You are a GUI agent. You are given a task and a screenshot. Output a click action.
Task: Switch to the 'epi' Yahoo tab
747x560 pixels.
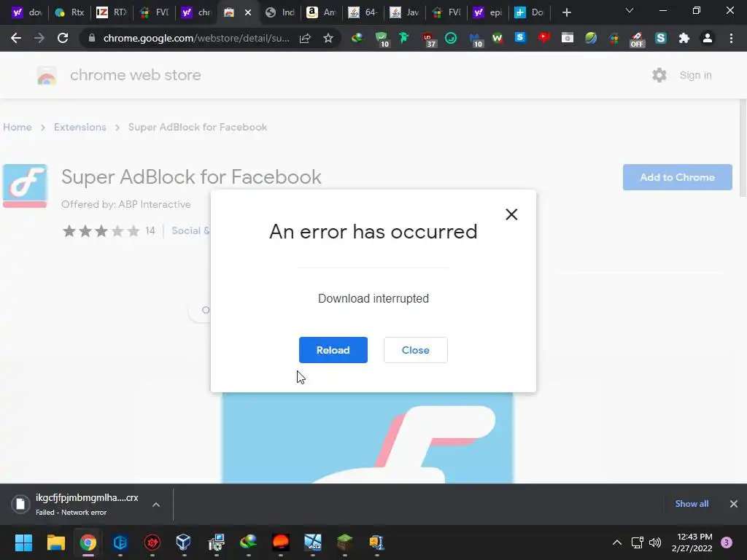pyautogui.click(x=488, y=12)
